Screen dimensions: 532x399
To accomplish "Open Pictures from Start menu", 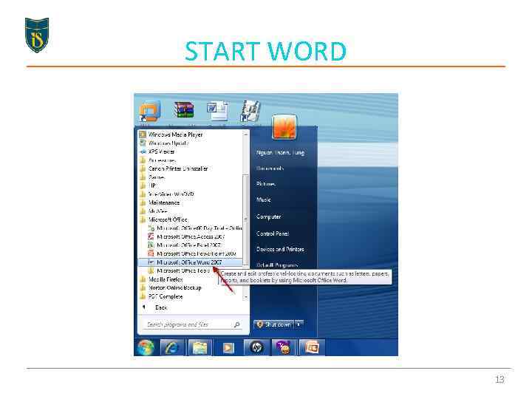I will tap(266, 184).
